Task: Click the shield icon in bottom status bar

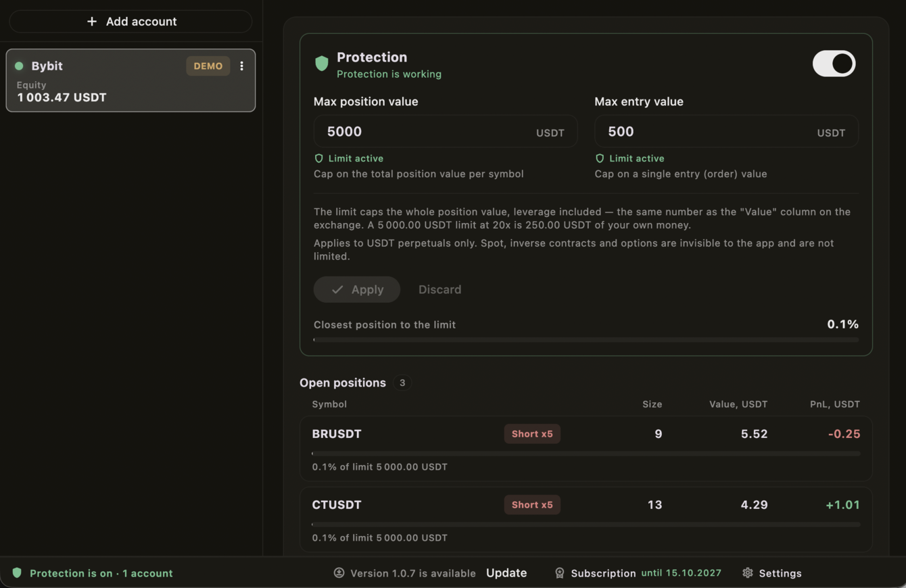Action: coord(17,573)
